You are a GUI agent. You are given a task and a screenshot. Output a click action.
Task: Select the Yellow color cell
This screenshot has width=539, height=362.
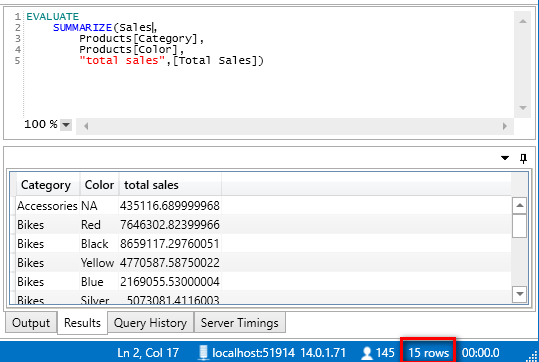coord(99,263)
